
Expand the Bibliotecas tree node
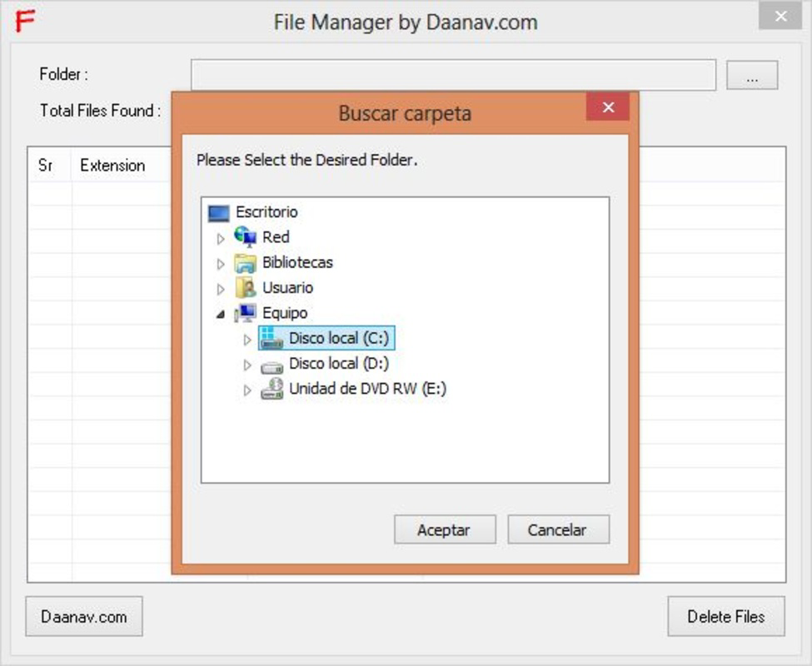(x=221, y=264)
